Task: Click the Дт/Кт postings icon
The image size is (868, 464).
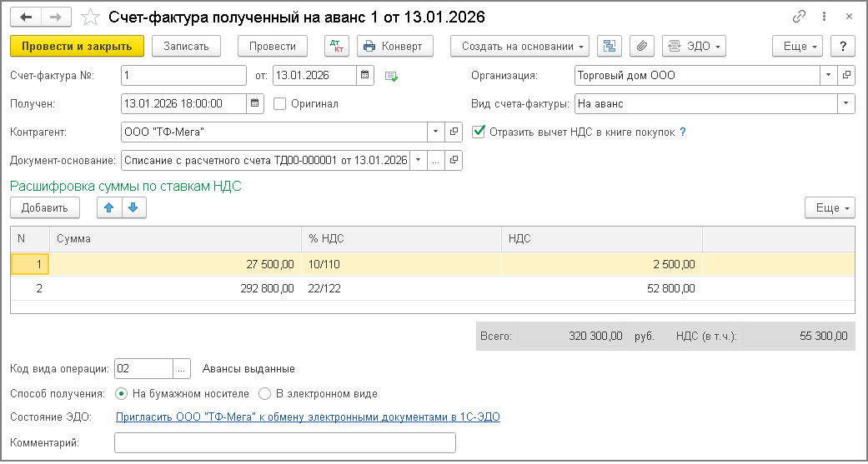Action: tap(337, 46)
